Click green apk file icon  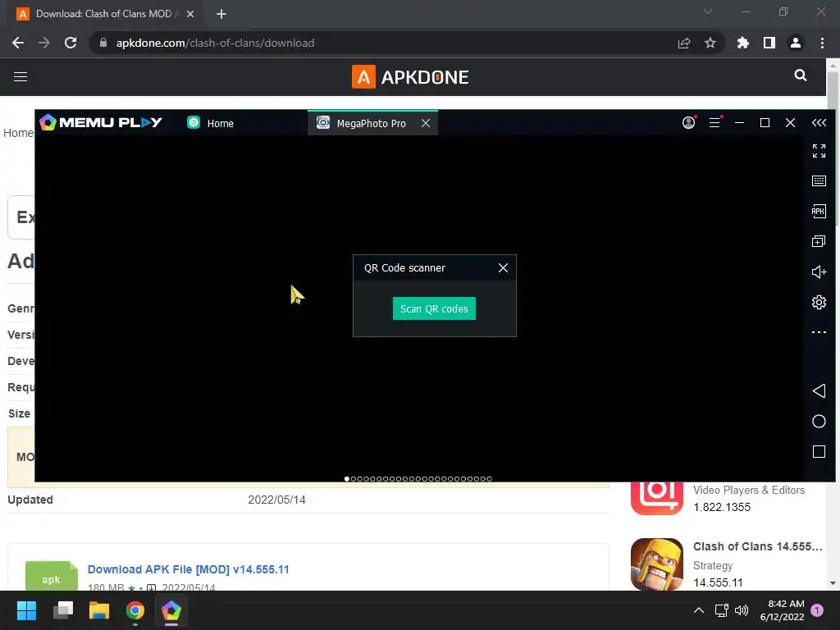tap(52, 576)
